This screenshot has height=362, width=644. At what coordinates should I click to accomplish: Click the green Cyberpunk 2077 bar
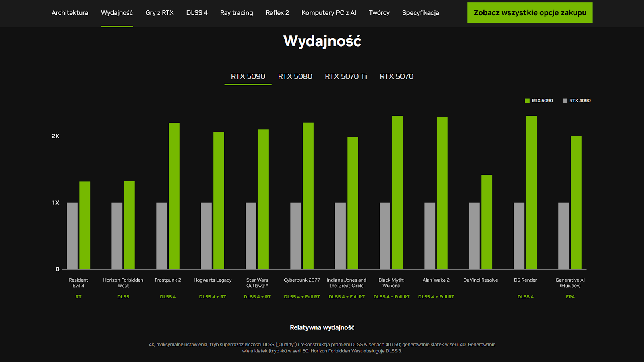tap(308, 196)
